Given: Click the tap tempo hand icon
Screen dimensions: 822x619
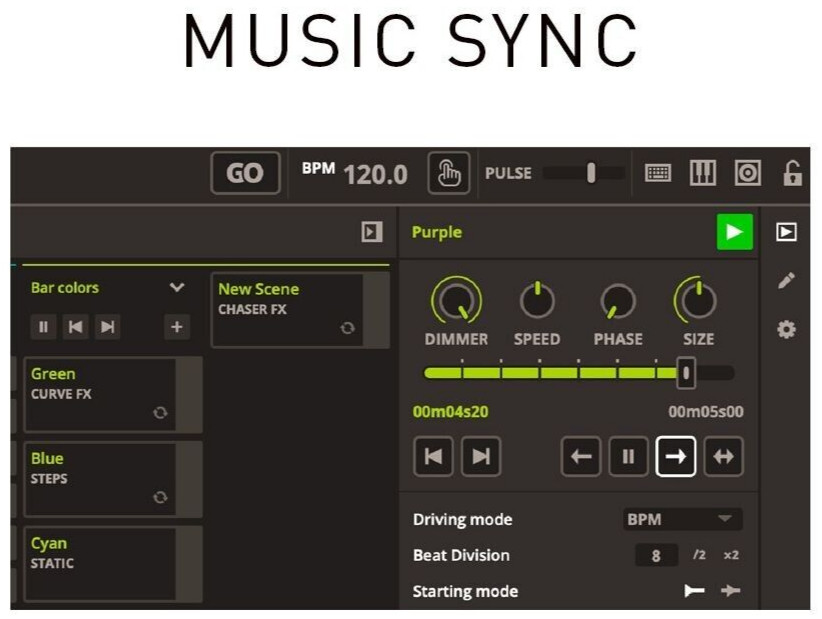Looking at the screenshot, I should click(x=448, y=174).
